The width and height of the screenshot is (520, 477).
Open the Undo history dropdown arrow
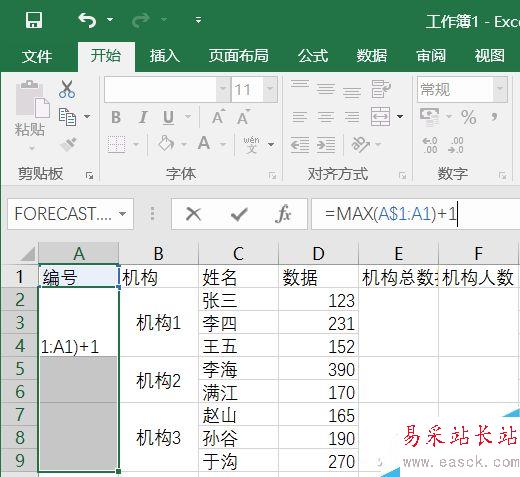click(x=110, y=20)
